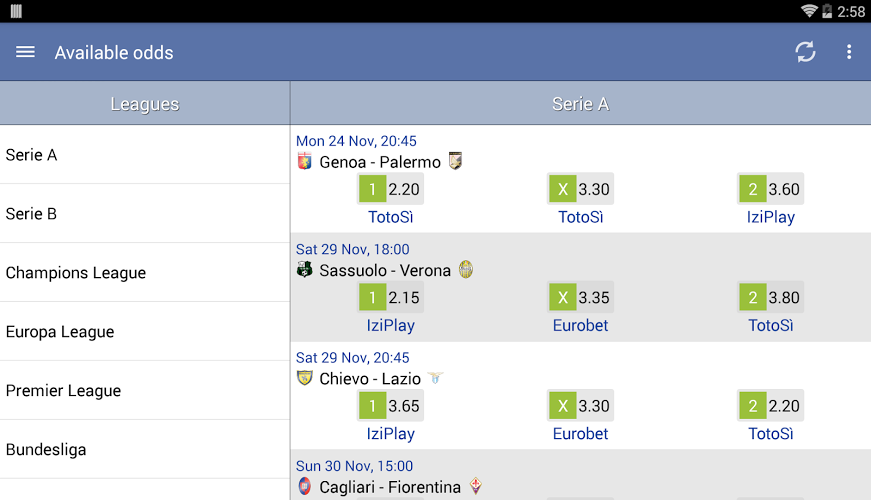871x500 pixels.
Task: Tap the Verona team crest
Action: click(466, 270)
